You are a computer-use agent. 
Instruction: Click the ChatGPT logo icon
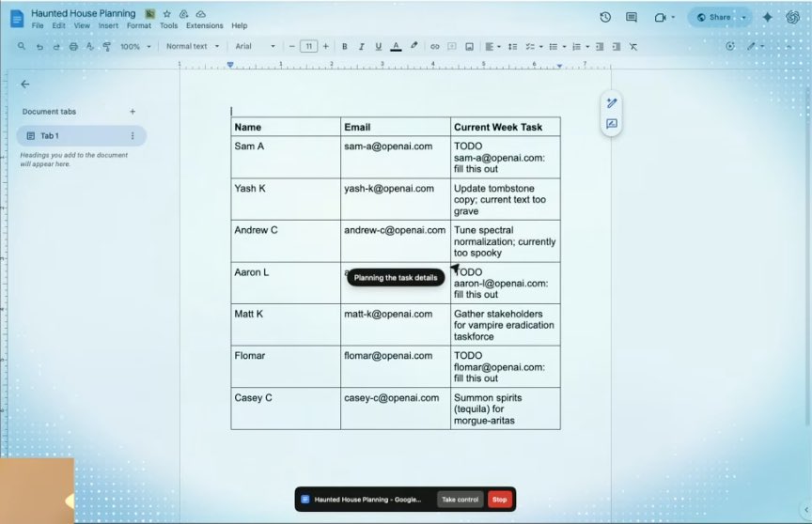pos(793,17)
